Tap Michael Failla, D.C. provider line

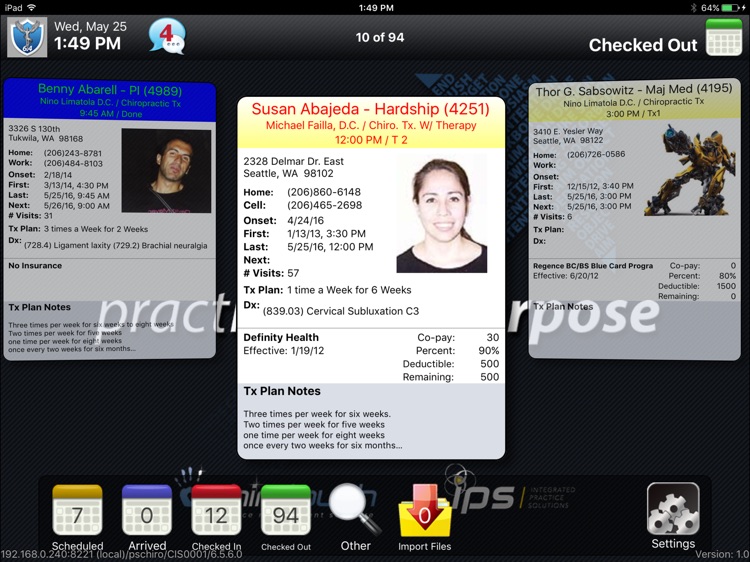coord(371,125)
